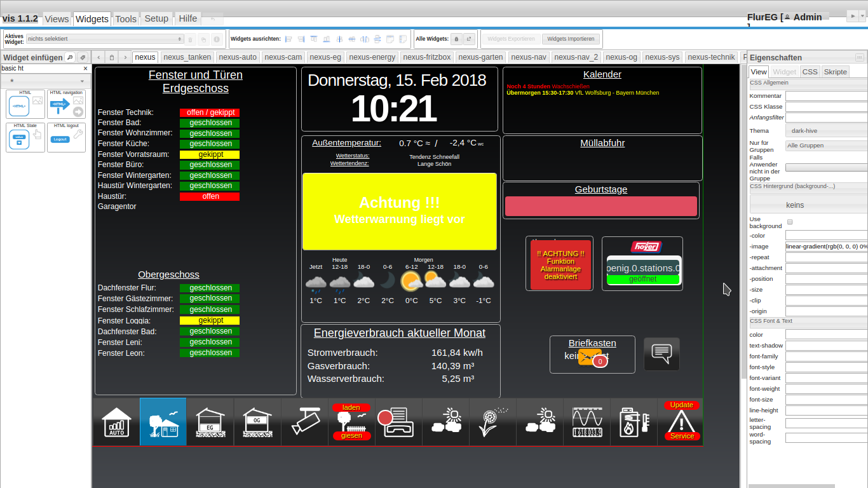Image resolution: width=868 pixels, height=488 pixels.
Task: Open the Setup menu
Action: pyautogui.click(x=156, y=18)
